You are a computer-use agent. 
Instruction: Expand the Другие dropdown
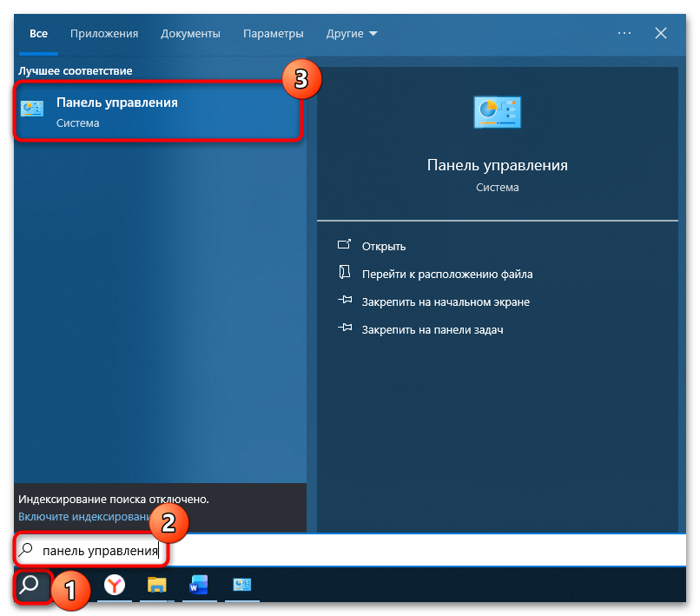pos(351,33)
